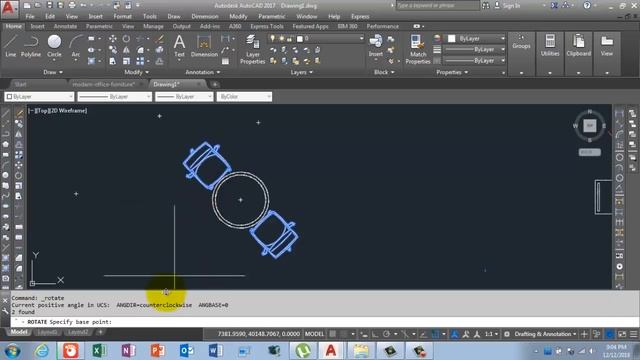Expand the Properties panel
Image resolution: width=640 pixels, height=360 pixels.
click(452, 72)
